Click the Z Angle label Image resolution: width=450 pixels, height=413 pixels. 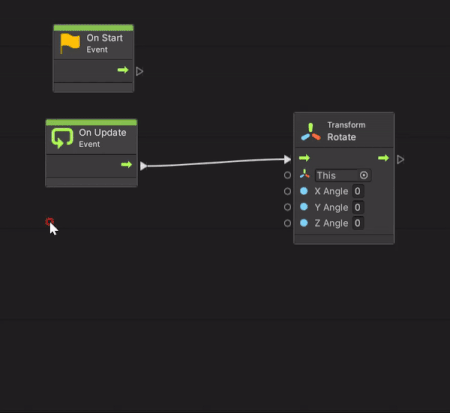point(331,223)
